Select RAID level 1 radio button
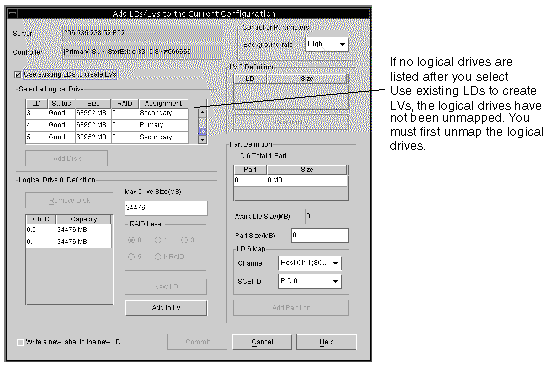Viewport: 549px width, 368px height. [158, 240]
